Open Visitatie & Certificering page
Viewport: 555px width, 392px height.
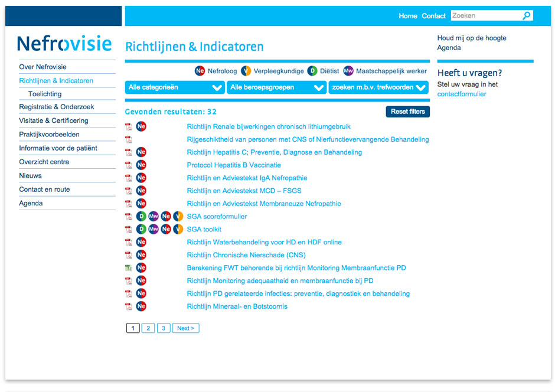click(54, 120)
